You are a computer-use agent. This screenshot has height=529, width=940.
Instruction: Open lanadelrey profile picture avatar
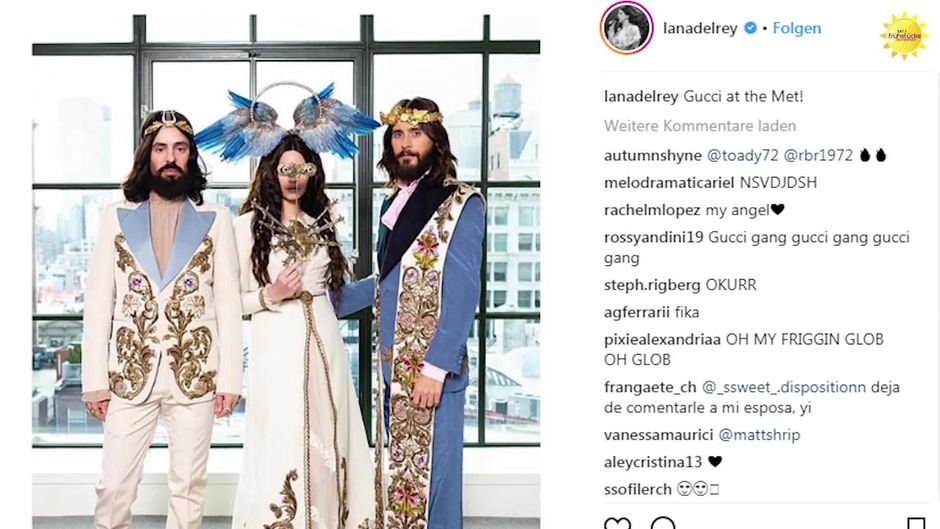point(626,28)
